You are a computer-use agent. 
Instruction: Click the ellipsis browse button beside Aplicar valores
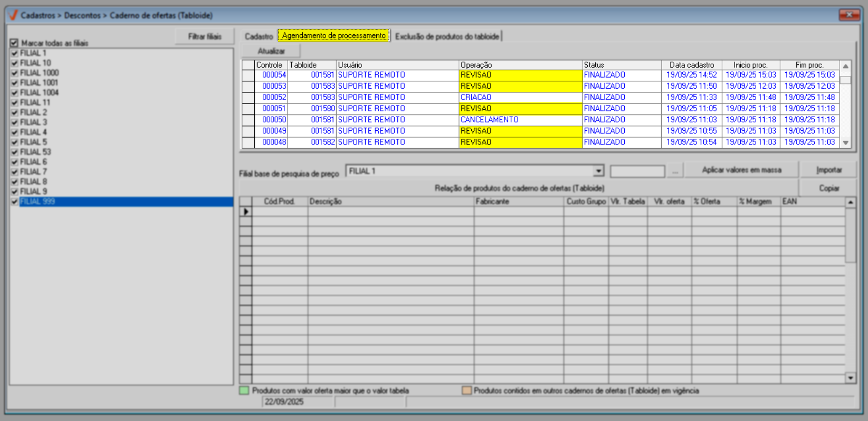point(675,171)
